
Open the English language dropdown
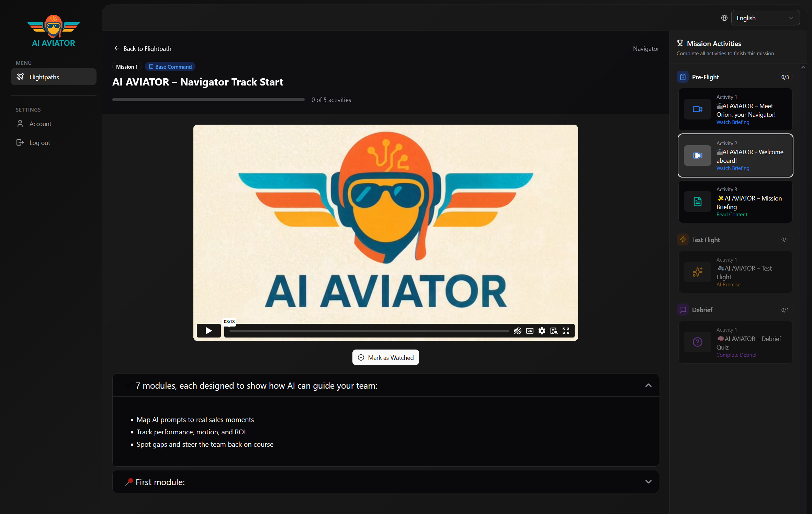(x=765, y=18)
